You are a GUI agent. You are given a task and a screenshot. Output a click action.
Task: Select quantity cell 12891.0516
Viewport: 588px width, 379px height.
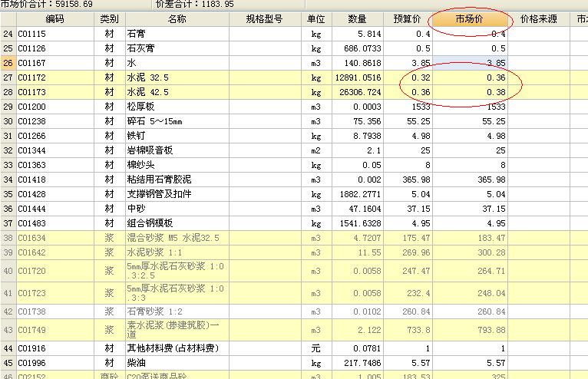coord(358,77)
